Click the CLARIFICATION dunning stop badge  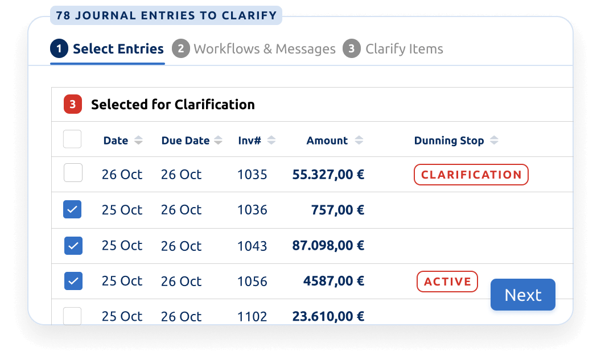pos(471,175)
